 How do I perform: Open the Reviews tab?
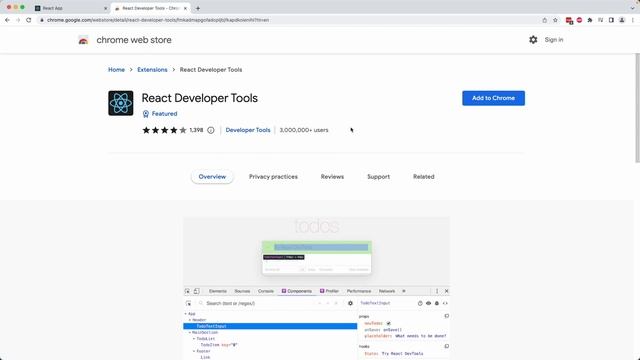(332, 177)
